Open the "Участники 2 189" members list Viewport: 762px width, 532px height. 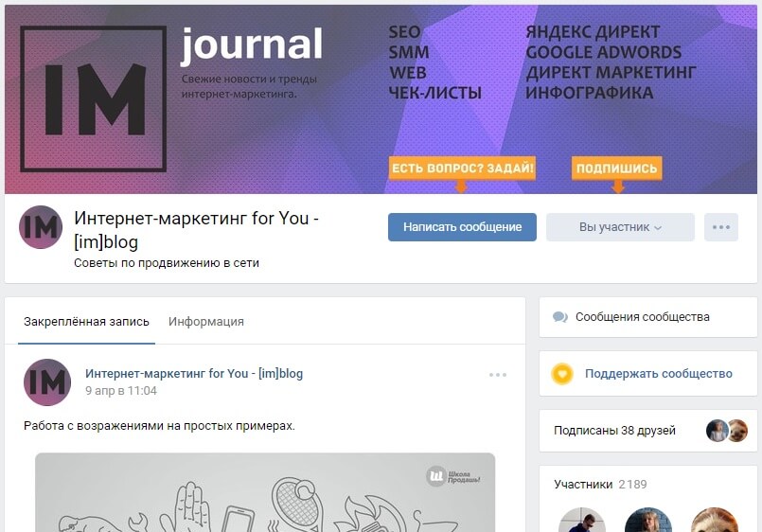[x=600, y=485]
